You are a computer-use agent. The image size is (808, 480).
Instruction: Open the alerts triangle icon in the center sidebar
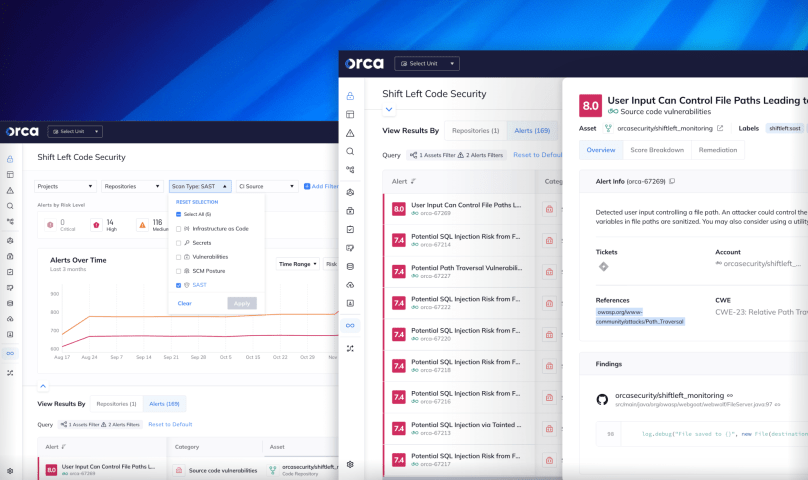point(350,133)
